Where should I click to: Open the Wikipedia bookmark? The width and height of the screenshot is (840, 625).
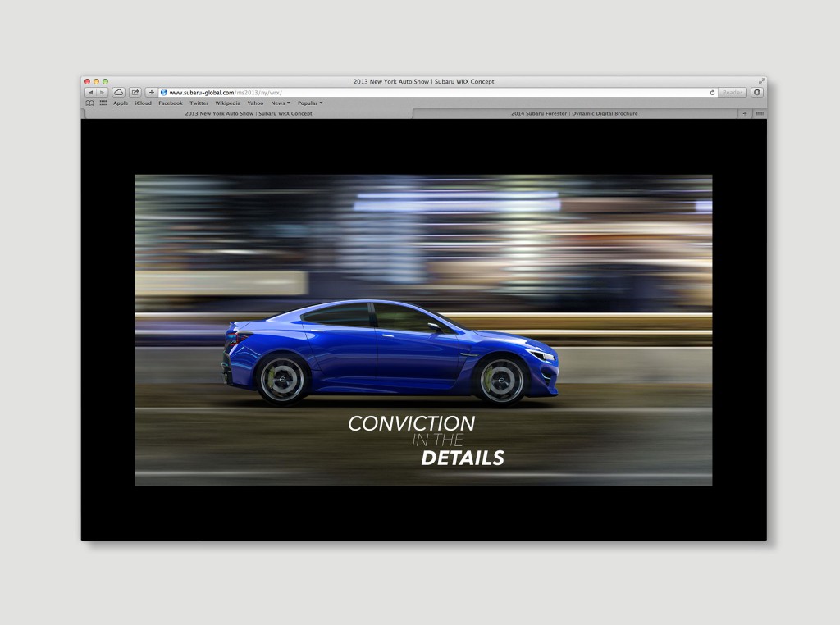(x=228, y=103)
